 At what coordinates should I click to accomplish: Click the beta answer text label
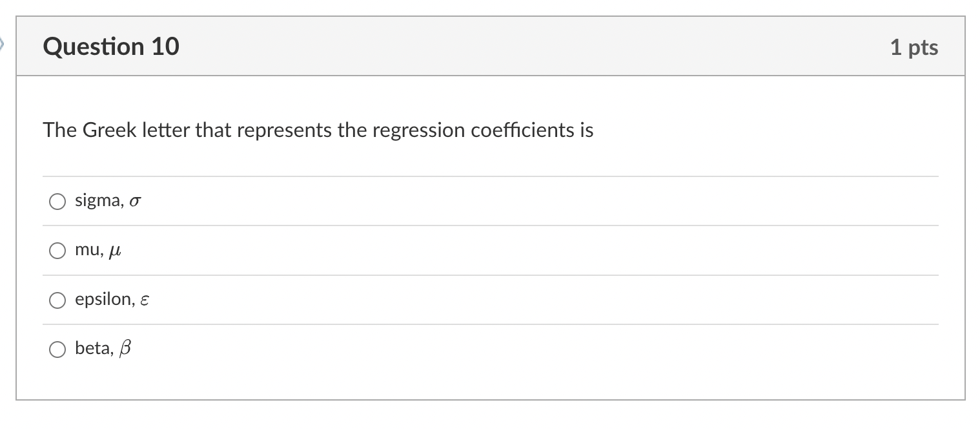(x=95, y=348)
